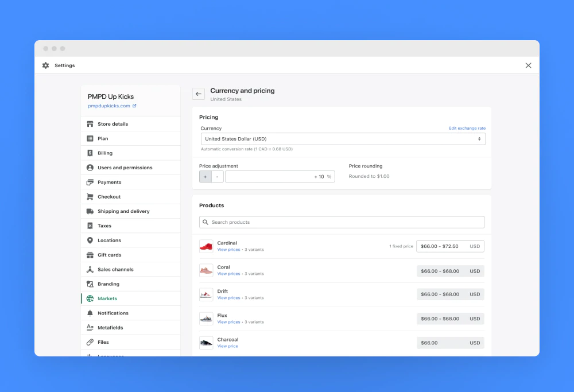Click external link icon beside pmpdupkicks.com
Screen dimensions: 574x392
[x=134, y=106]
